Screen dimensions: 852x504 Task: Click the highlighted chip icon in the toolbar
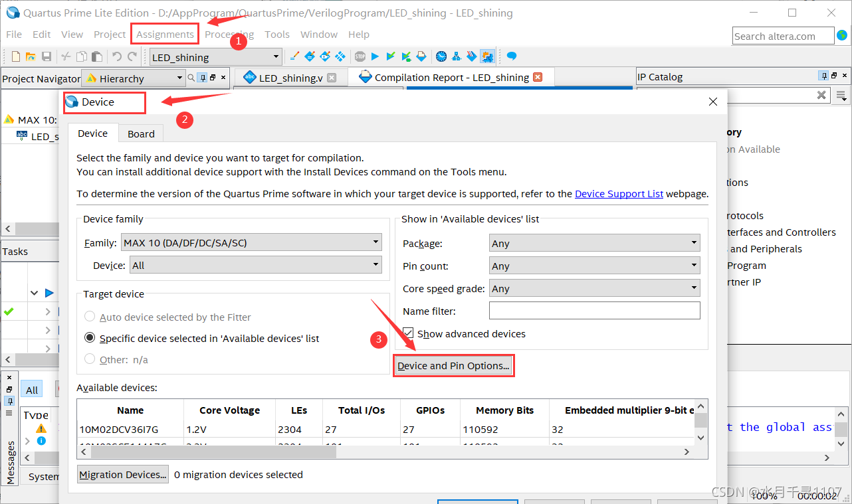click(488, 56)
